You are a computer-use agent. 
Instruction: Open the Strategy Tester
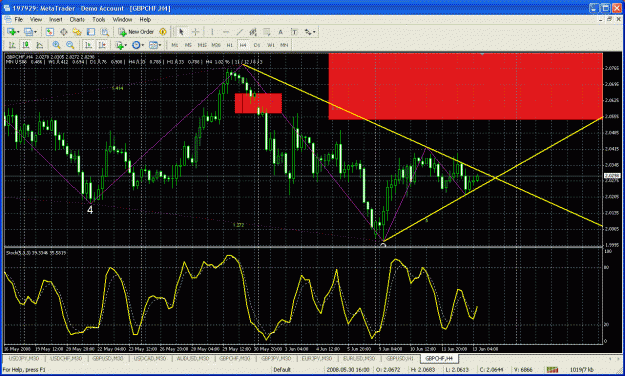tap(104, 32)
